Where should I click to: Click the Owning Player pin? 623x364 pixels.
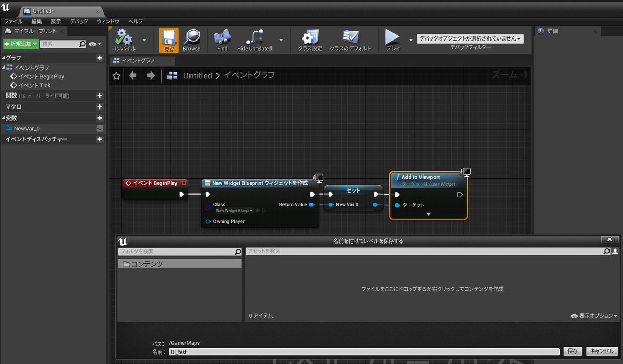(x=208, y=221)
